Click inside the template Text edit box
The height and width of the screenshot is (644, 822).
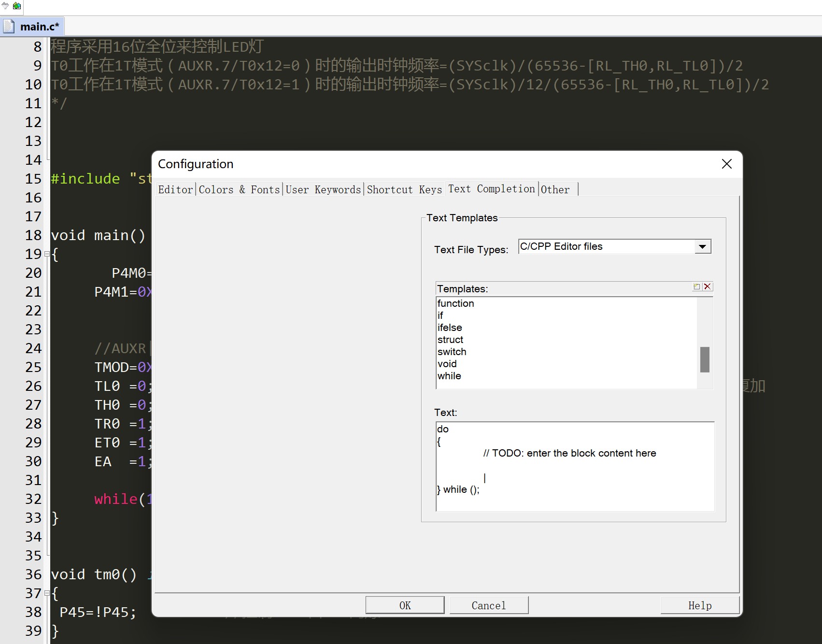575,466
